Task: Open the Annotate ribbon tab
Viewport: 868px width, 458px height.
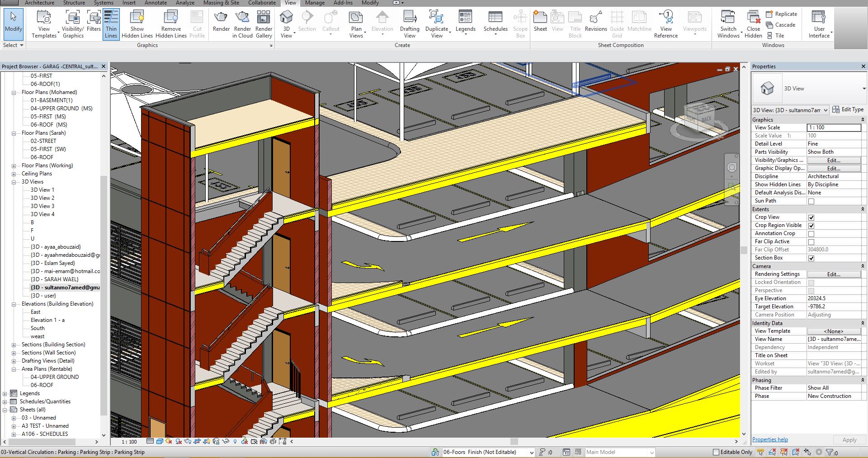Action: [x=156, y=3]
